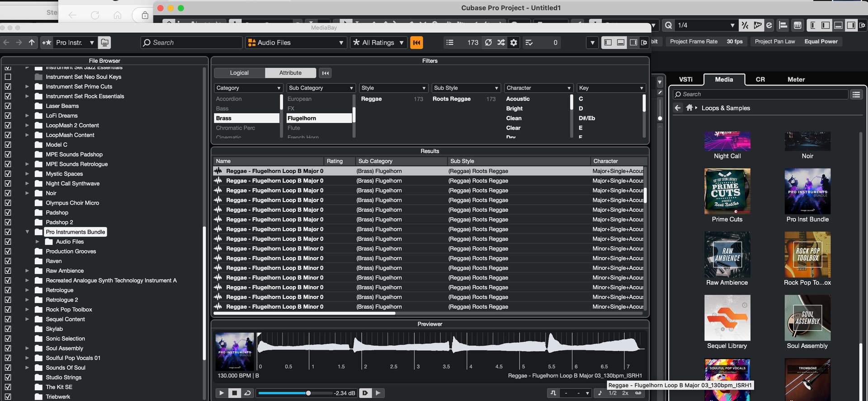
Task: Click the Project Pan Law Equal Power field
Action: pyautogui.click(x=796, y=42)
